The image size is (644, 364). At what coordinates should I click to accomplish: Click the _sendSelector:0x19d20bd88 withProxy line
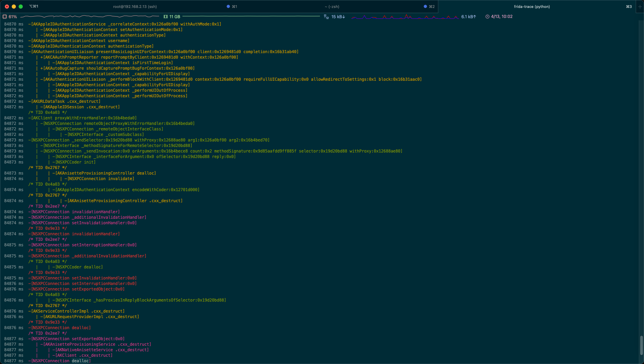[149, 140]
